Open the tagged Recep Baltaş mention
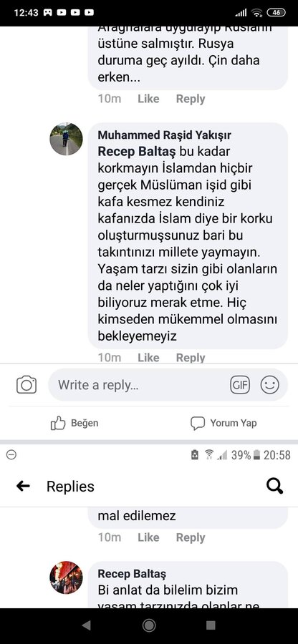The width and height of the screenshot is (298, 644). 136,152
